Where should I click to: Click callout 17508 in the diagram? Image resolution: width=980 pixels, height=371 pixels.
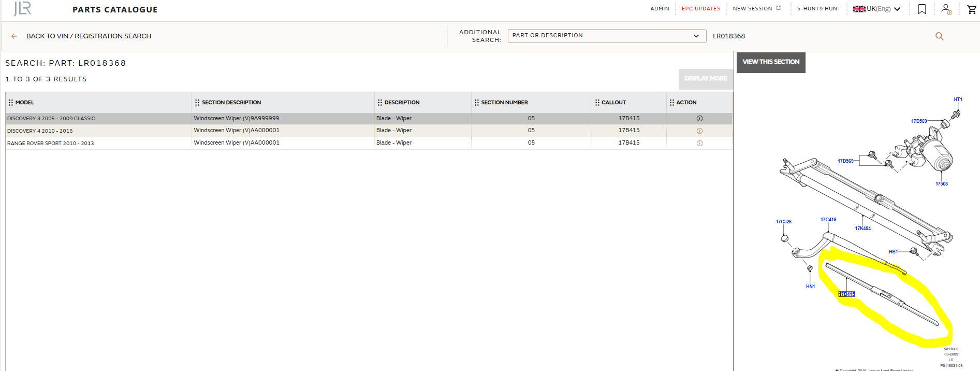[942, 184]
